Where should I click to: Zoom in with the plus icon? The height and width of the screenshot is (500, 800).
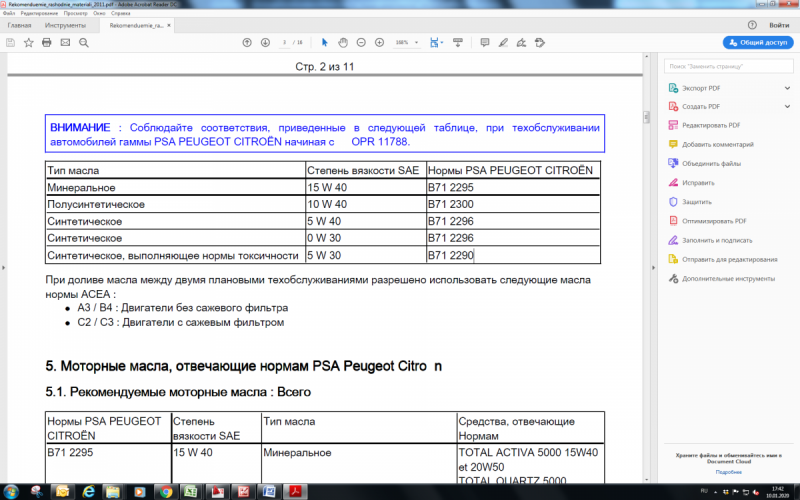click(x=379, y=43)
